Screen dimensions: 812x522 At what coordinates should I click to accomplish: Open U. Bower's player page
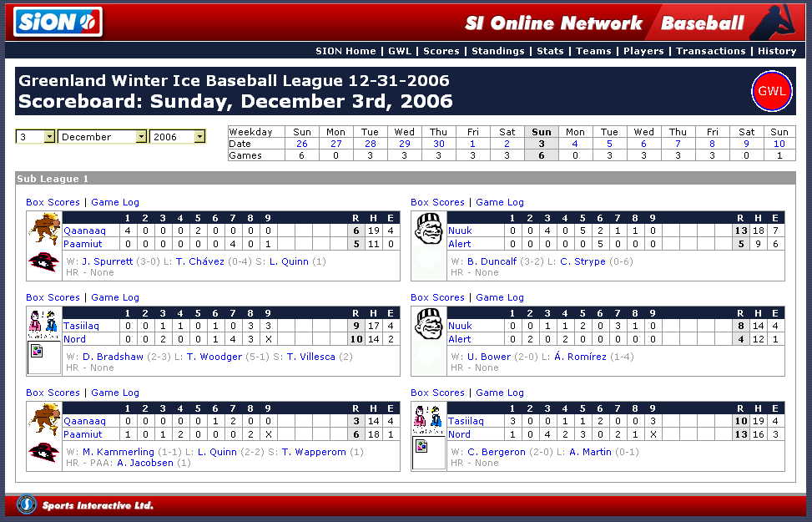tap(489, 357)
